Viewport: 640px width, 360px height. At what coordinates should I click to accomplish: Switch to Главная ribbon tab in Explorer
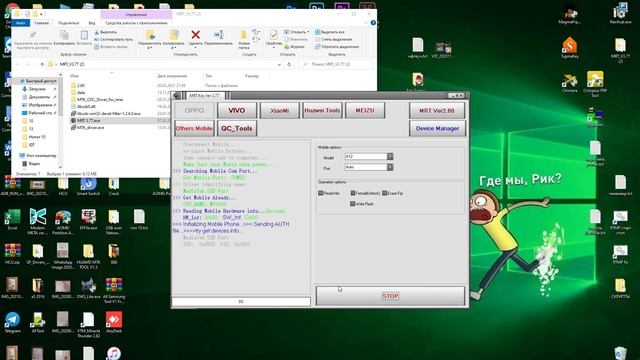point(42,23)
